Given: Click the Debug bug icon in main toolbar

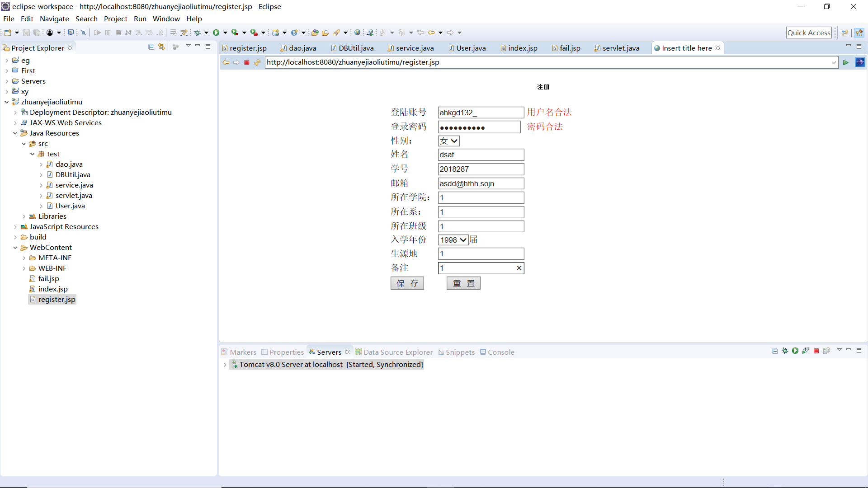Looking at the screenshot, I should [x=197, y=33].
